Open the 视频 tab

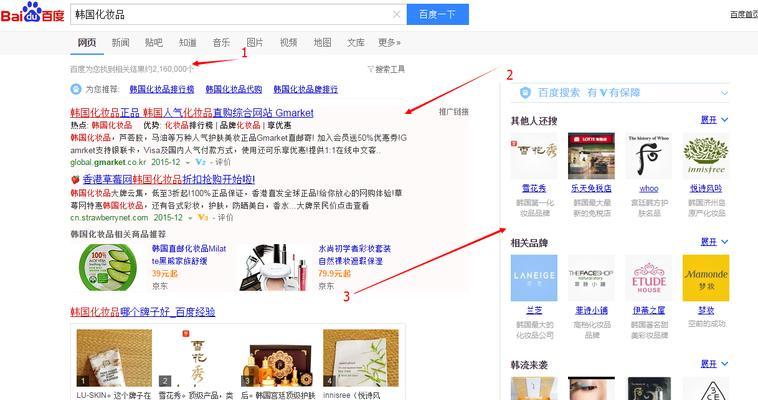(x=289, y=43)
